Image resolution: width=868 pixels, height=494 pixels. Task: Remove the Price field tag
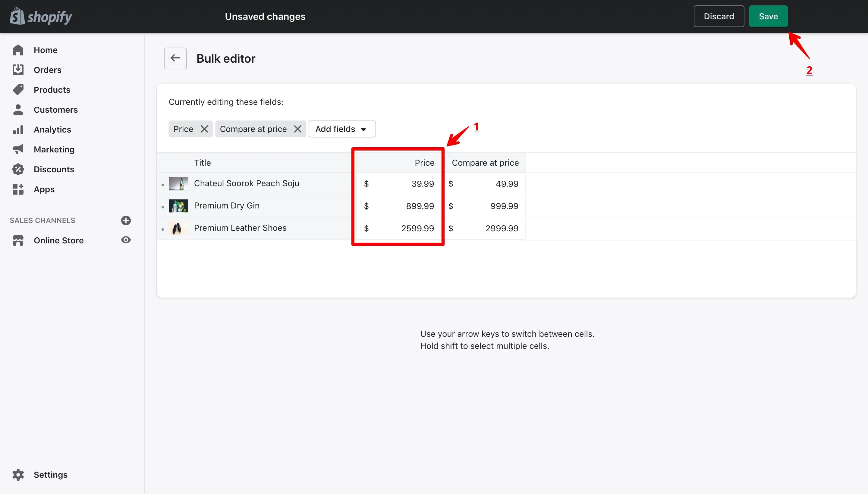pos(204,129)
